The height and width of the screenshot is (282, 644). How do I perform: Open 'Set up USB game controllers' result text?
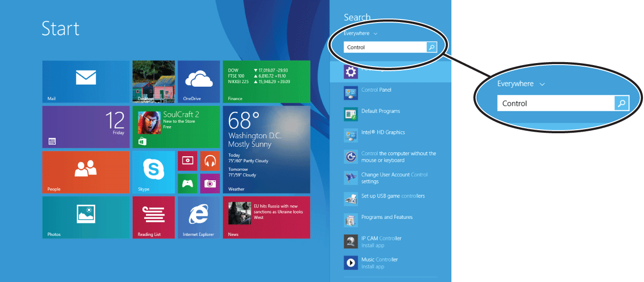(x=393, y=196)
